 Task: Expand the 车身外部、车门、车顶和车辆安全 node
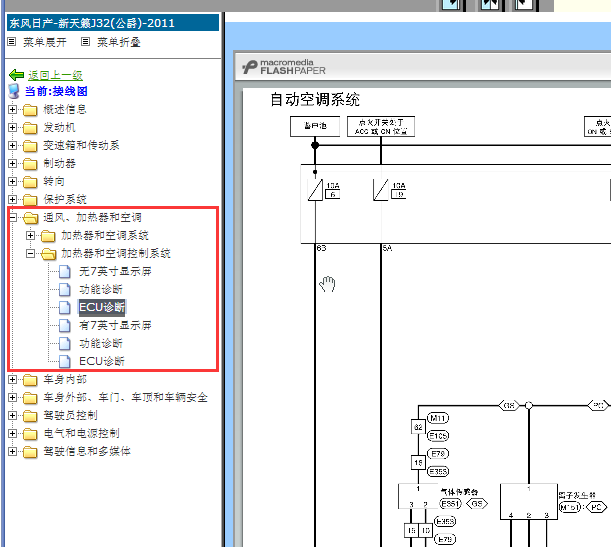click(12, 397)
